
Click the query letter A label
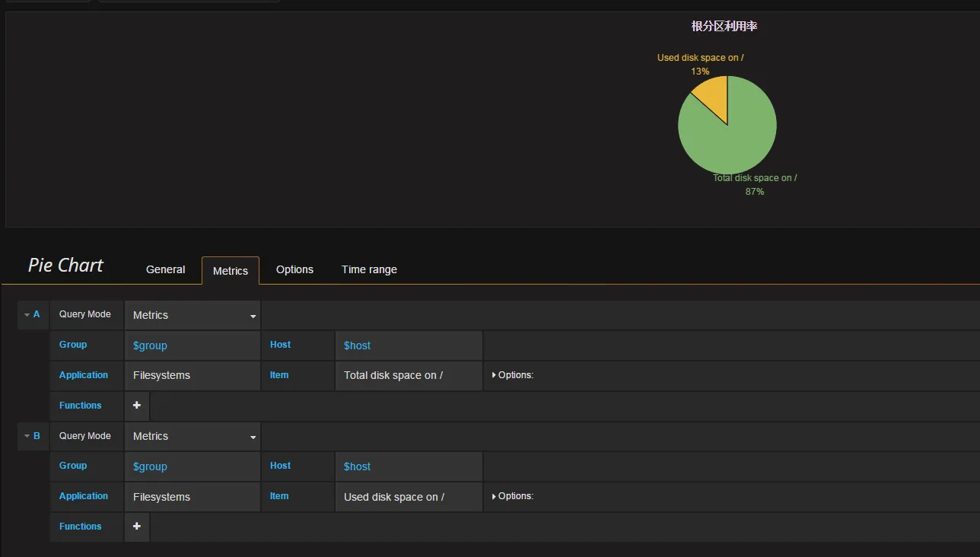(x=37, y=314)
